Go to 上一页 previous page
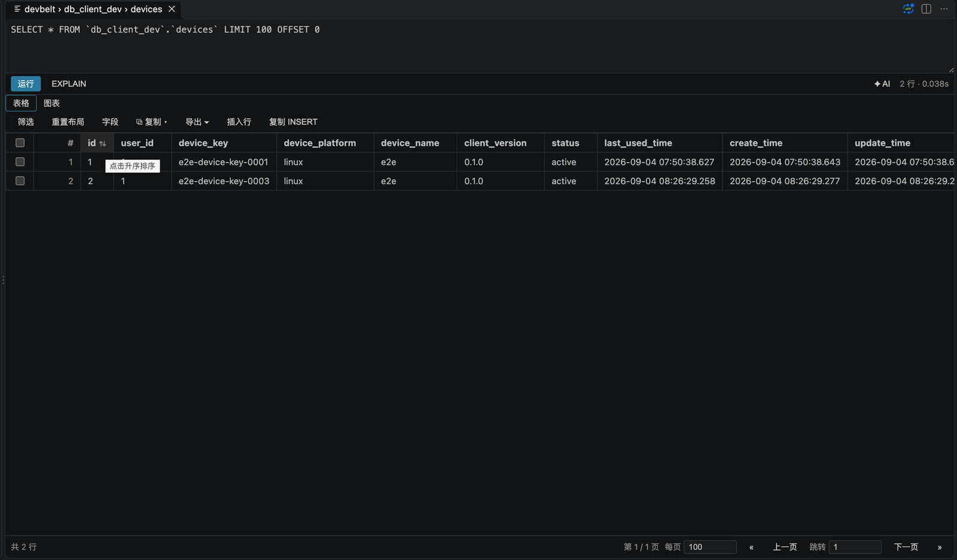This screenshot has height=560, width=957. 785,547
